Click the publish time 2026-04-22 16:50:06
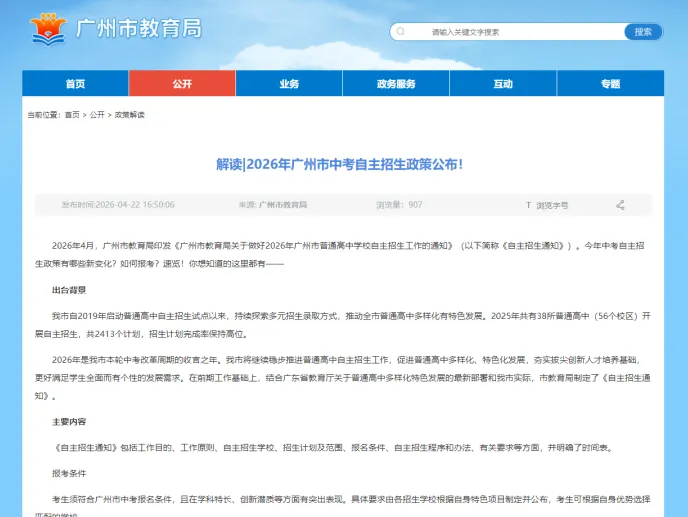Screen dimensions: 688x517 click(x=118, y=205)
